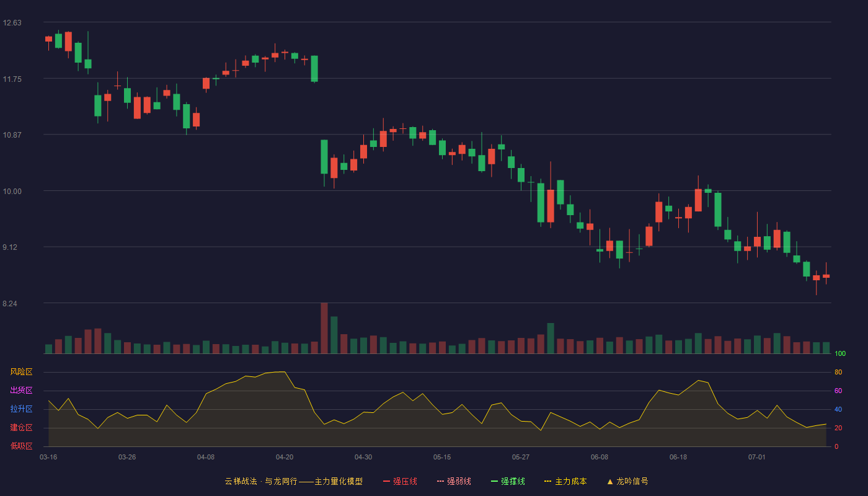The width and height of the screenshot is (868, 496).
Task: Click the 06-18 date label
Action: pyautogui.click(x=678, y=457)
